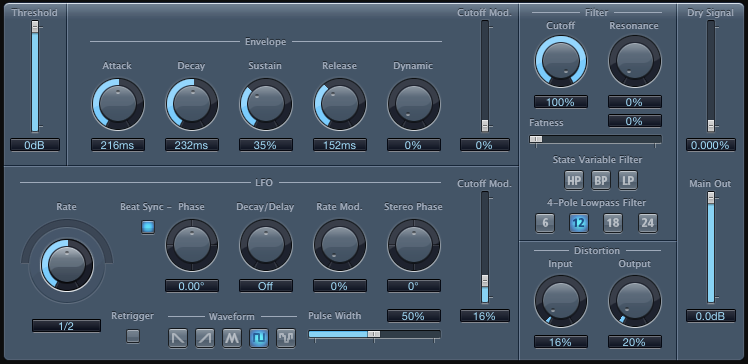Click the LFO Cutoff Mod. 16% value field
748x364 pixels.
tap(485, 316)
